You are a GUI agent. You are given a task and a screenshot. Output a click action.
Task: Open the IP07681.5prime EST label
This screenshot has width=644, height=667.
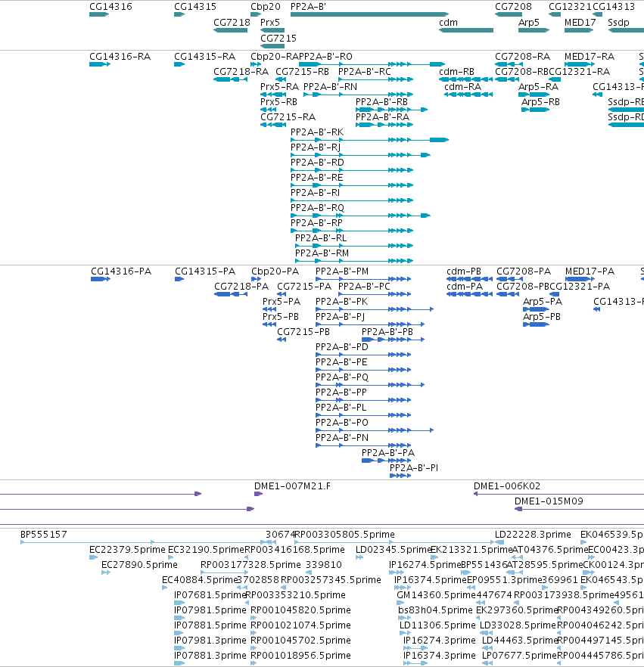point(210,595)
